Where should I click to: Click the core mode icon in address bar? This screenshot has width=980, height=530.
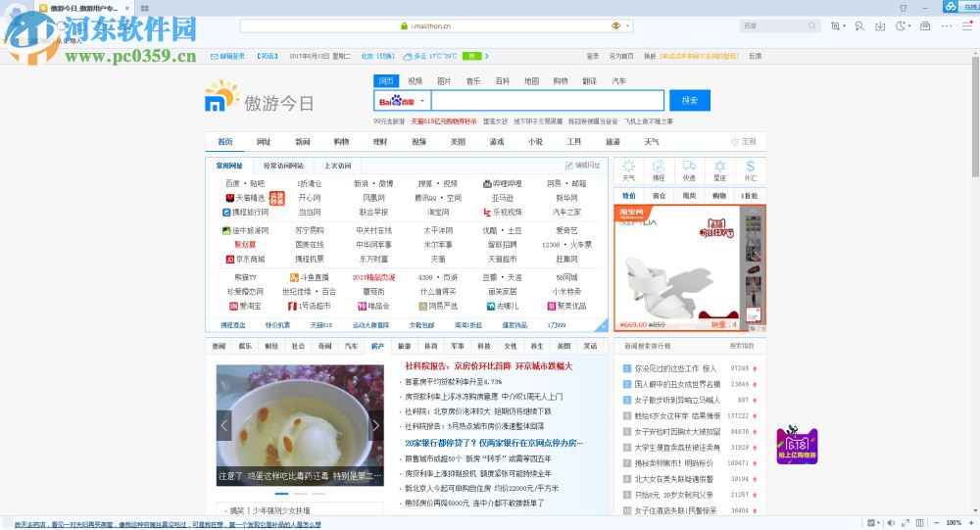615,25
